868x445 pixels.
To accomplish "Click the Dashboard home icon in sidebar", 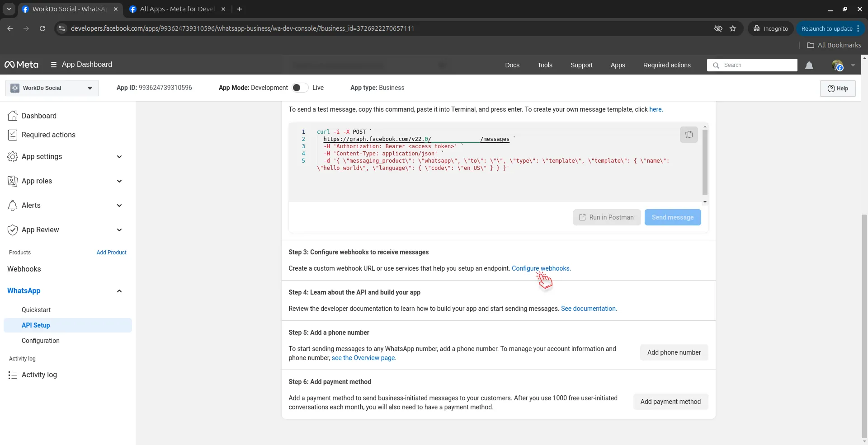I will pos(13,116).
